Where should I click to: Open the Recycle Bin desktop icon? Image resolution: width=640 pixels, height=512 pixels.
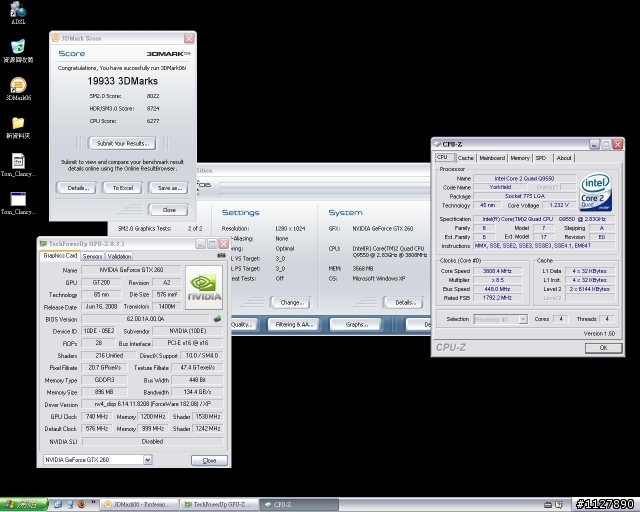click(18, 51)
